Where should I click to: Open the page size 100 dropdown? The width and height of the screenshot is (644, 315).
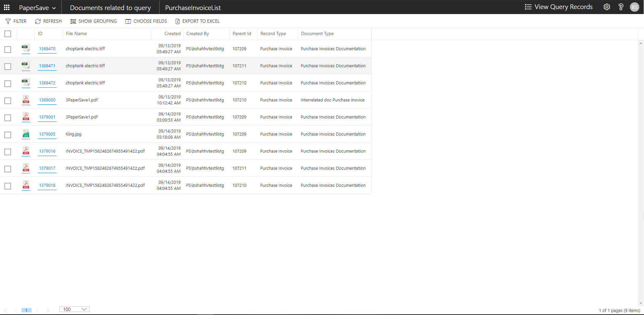coord(74,309)
